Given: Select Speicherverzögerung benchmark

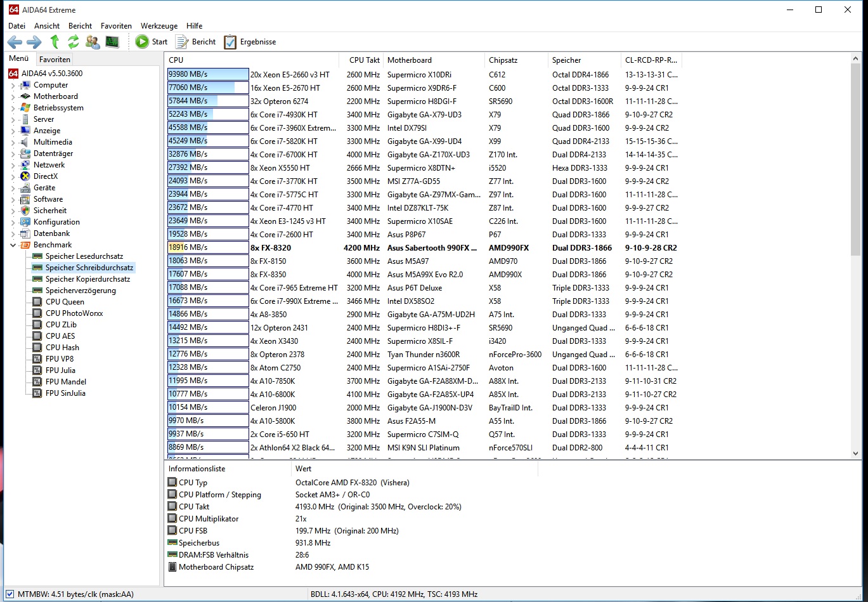Looking at the screenshot, I should point(81,291).
